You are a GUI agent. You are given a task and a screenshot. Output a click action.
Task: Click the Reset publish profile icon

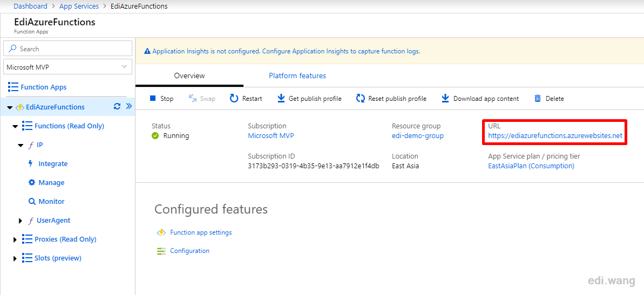tap(361, 99)
